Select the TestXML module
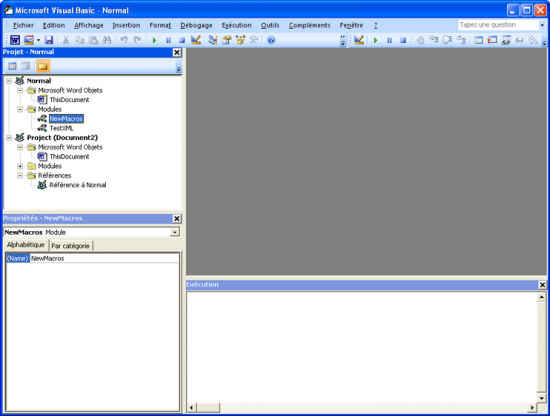This screenshot has height=416, width=550. click(x=61, y=128)
